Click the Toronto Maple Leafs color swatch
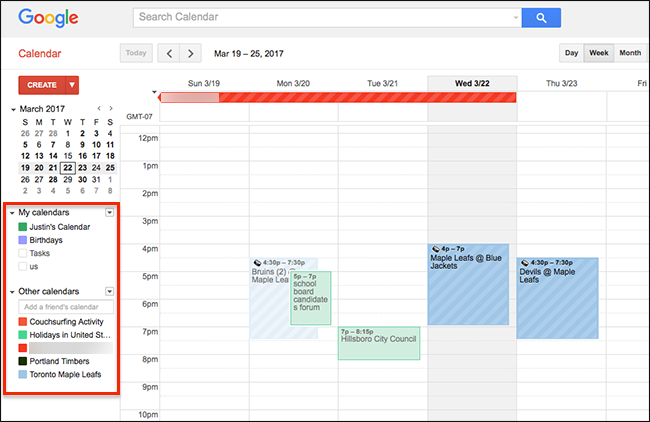Viewport: 650px width, 422px height. pos(22,374)
